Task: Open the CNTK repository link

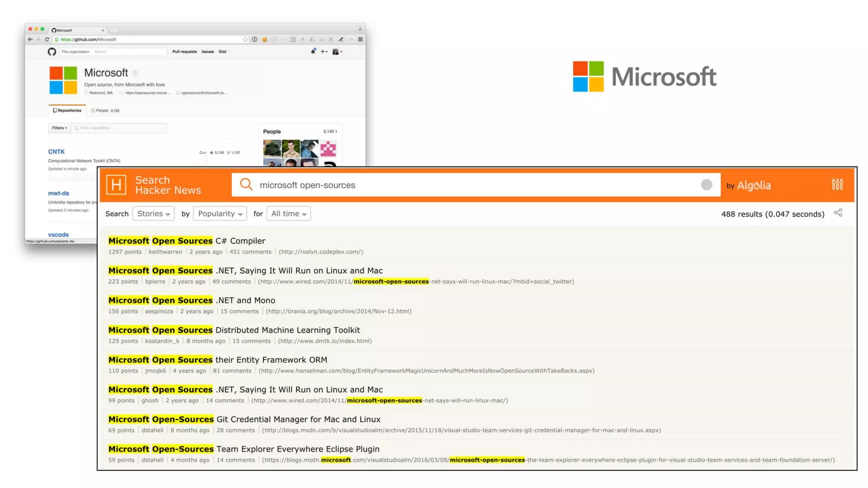Action: click(56, 152)
